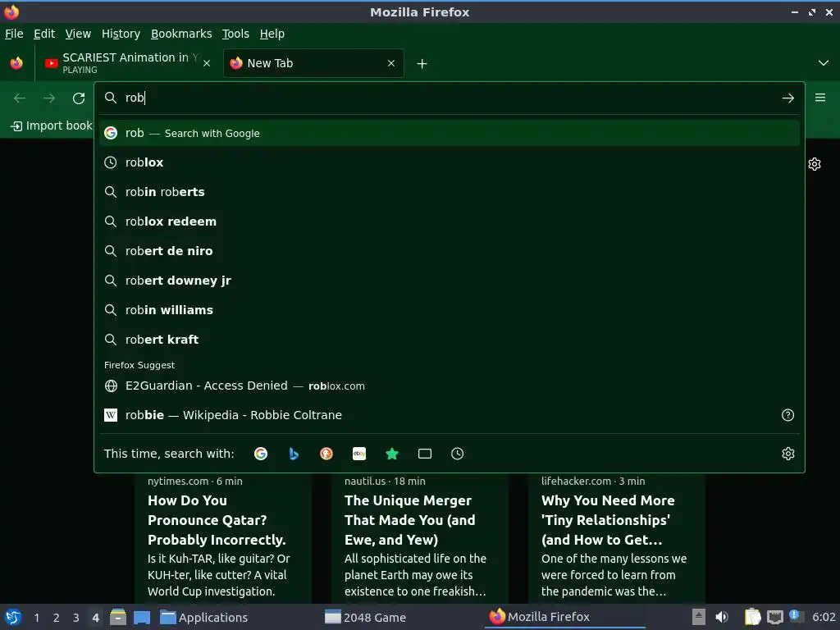Select 'rob — Search with Google' suggestion
This screenshot has height=630, width=840.
[x=449, y=133]
